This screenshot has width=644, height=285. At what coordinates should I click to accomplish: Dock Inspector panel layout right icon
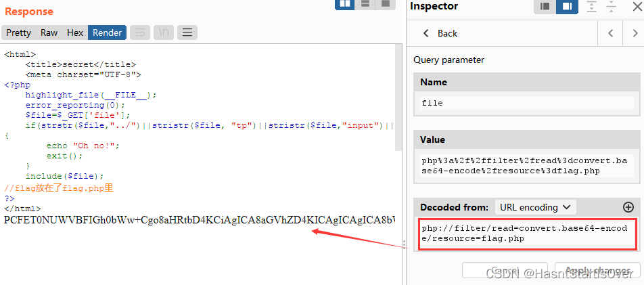[x=567, y=7]
